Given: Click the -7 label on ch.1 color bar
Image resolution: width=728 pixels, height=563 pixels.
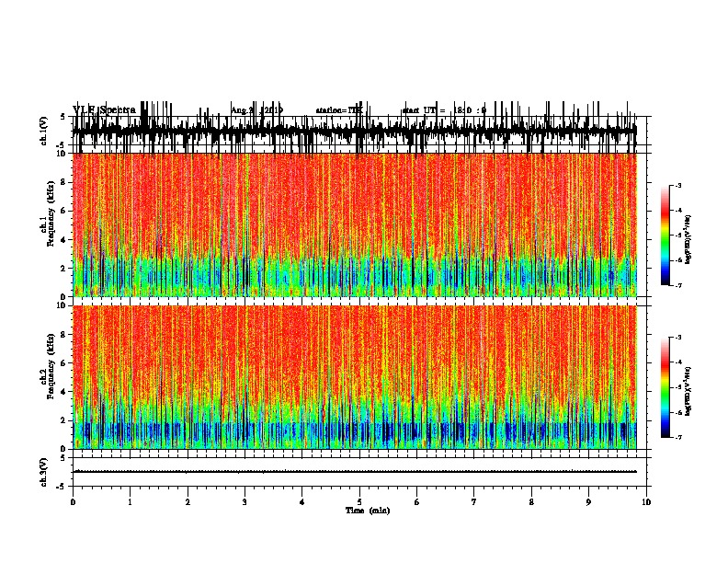Looking at the screenshot, I should (678, 285).
